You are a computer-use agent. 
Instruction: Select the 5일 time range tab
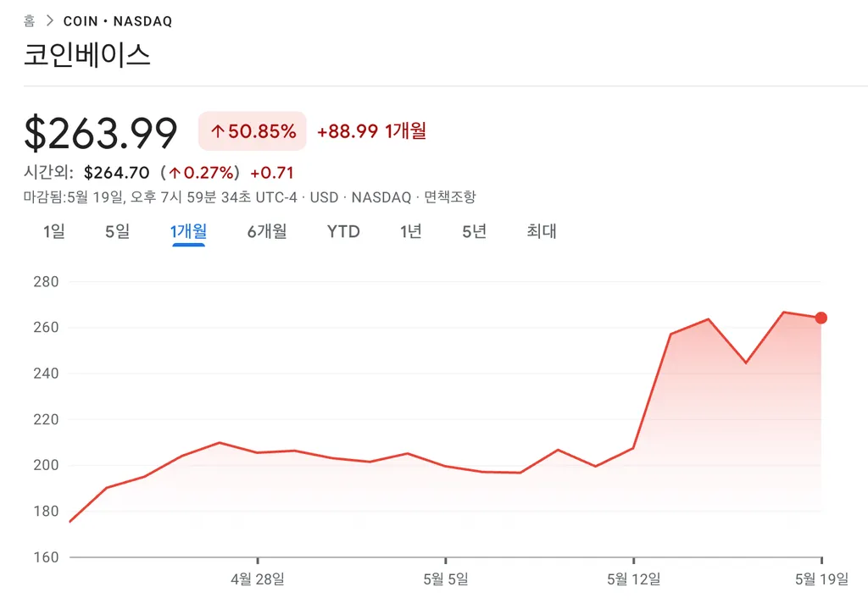[x=117, y=231]
